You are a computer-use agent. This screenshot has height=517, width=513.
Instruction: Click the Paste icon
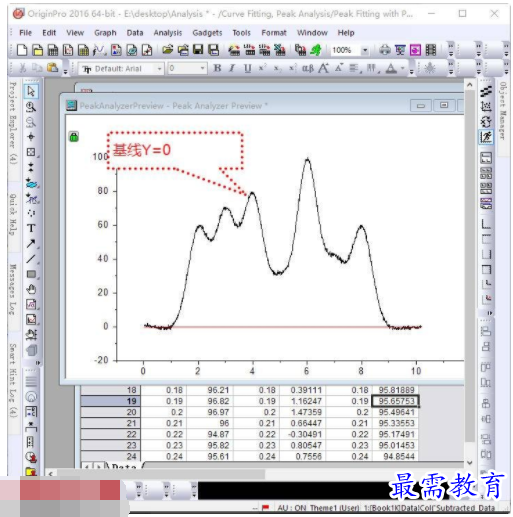pos(53,68)
